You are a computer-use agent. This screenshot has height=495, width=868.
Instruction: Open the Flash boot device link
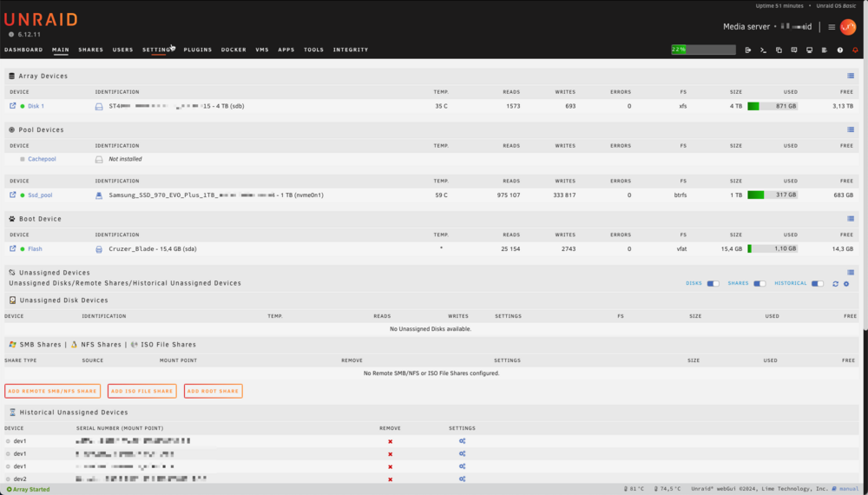(35, 249)
